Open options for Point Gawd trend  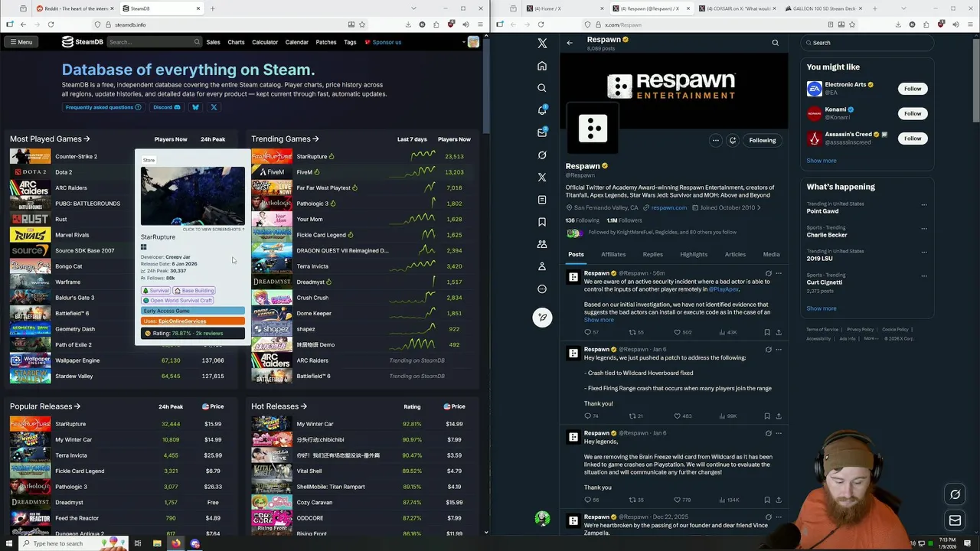(x=924, y=205)
